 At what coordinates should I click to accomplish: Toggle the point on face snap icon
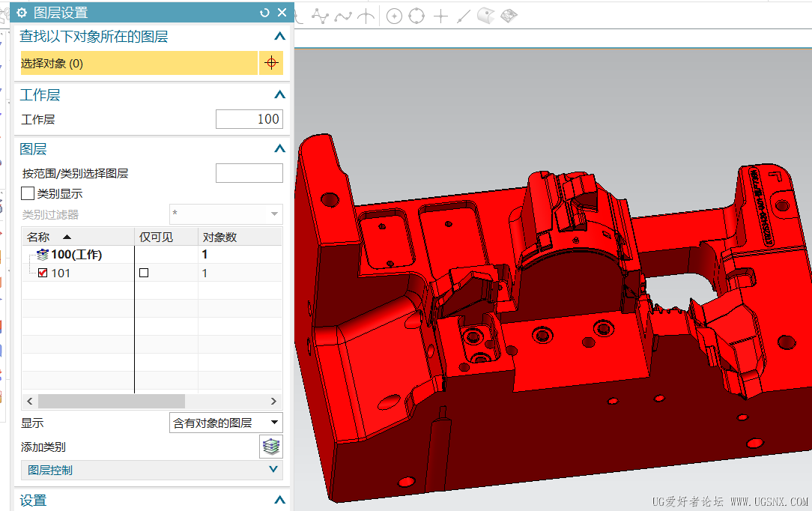coord(486,16)
